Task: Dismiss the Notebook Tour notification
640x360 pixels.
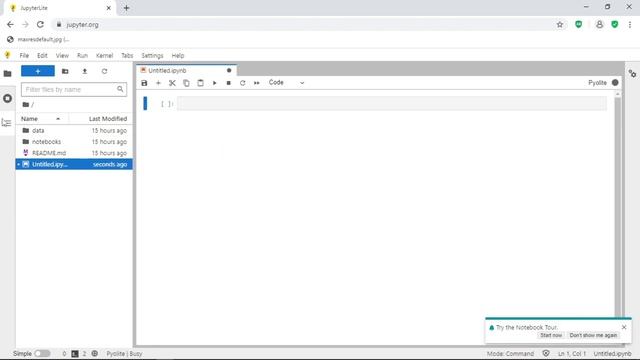Action: click(x=624, y=327)
